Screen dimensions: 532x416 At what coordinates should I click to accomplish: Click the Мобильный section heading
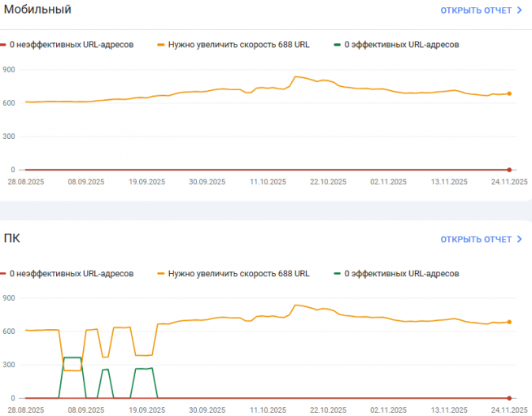(37, 10)
